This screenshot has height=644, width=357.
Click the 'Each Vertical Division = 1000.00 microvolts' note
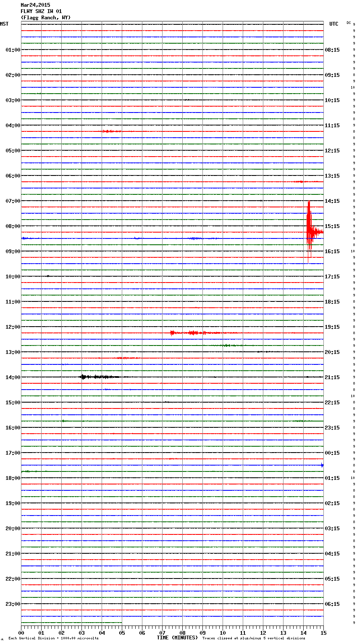(53, 639)
